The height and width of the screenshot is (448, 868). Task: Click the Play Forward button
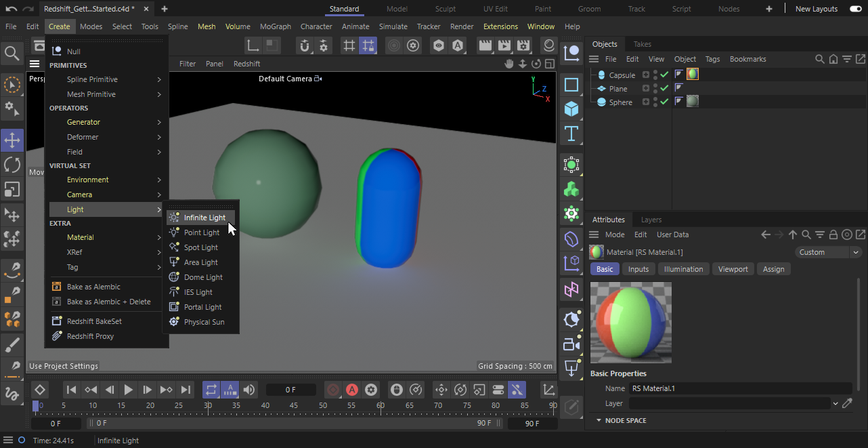tap(128, 390)
